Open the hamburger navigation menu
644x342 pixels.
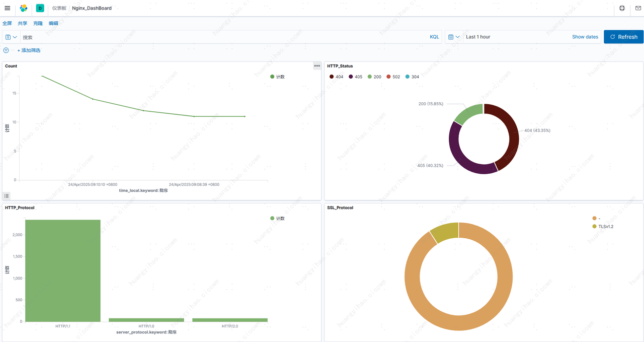click(7, 8)
